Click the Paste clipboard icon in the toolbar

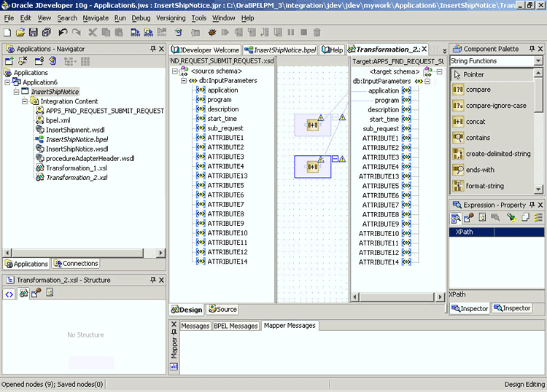tap(119, 32)
